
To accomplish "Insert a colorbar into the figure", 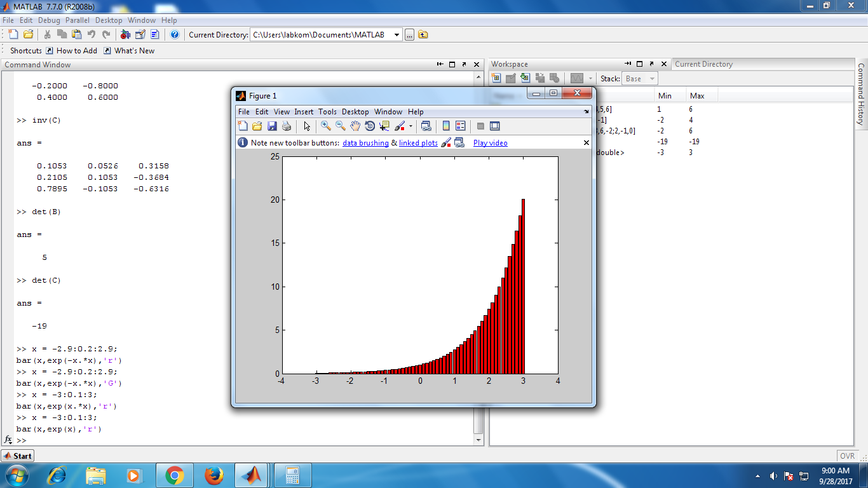I will tap(446, 126).
